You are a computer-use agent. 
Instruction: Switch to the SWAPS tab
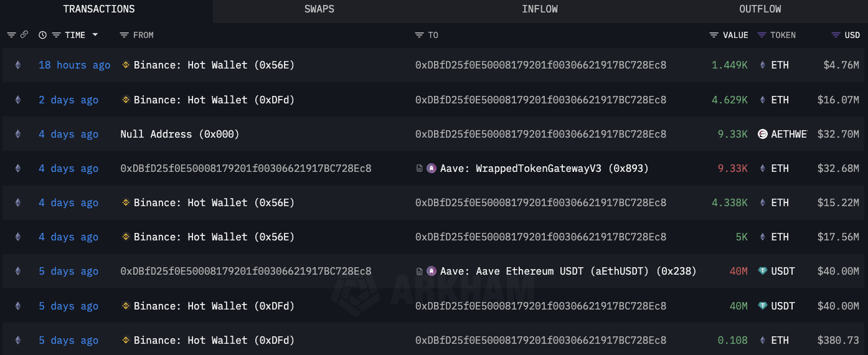tap(319, 9)
